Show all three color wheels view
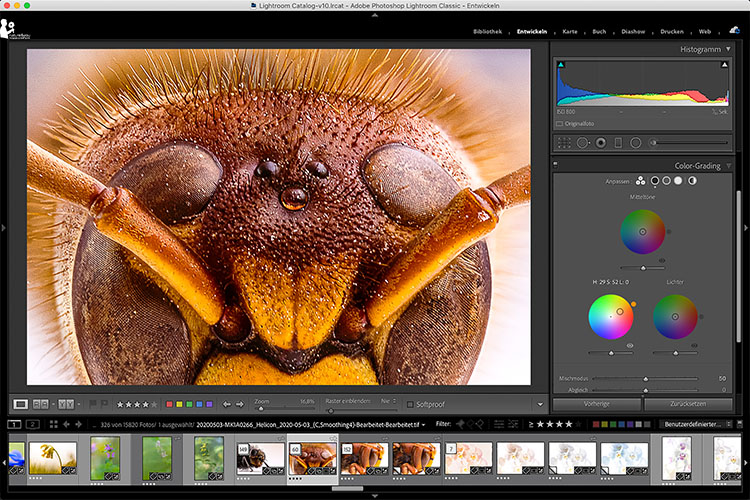This screenshot has width=750, height=500. [640, 181]
